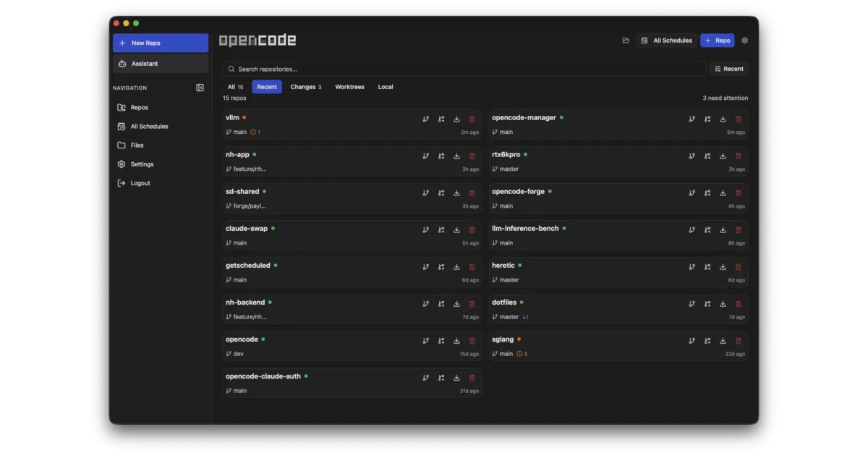868x456 pixels.
Task: Click the blue Repo add button
Action: pos(717,41)
